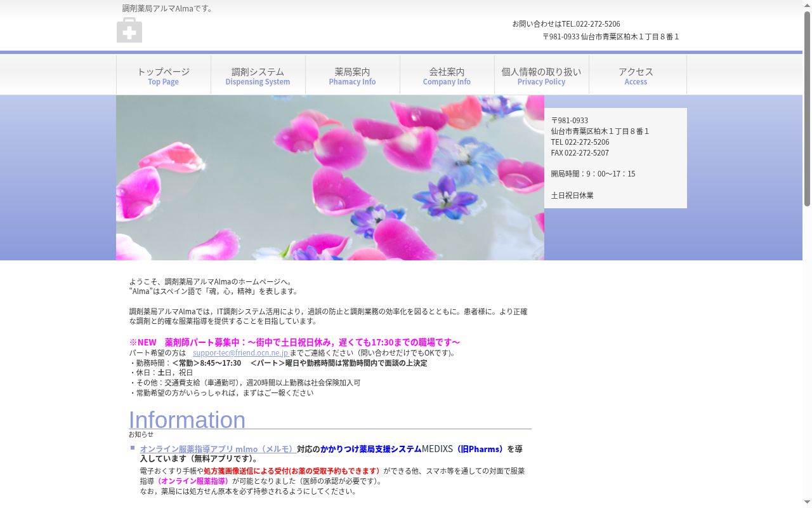Open the オンライン服薬指導アプリ mlmo link

pyautogui.click(x=217, y=449)
